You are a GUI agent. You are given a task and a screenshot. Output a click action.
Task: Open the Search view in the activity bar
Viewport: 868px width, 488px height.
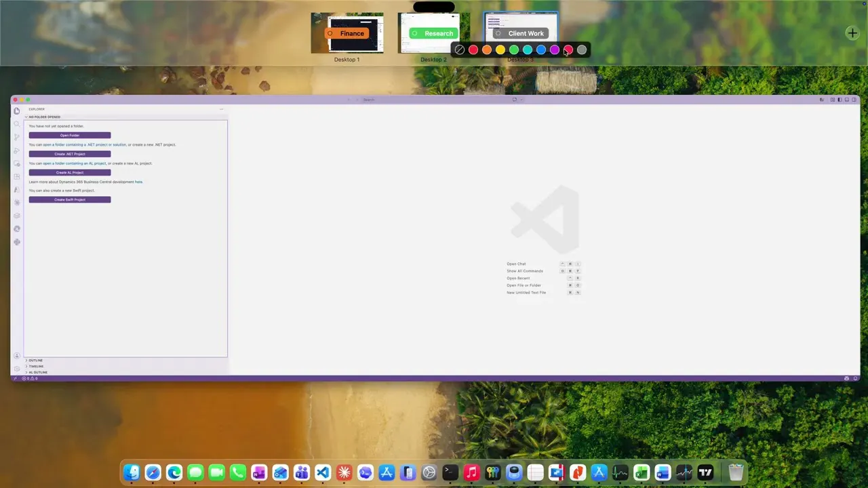coord(17,124)
